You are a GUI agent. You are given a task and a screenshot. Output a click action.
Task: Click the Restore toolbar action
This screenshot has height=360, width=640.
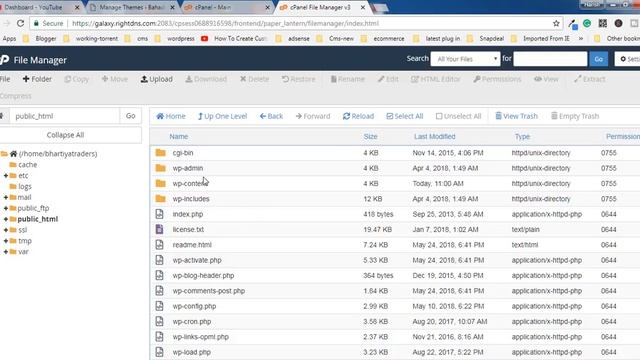point(298,79)
